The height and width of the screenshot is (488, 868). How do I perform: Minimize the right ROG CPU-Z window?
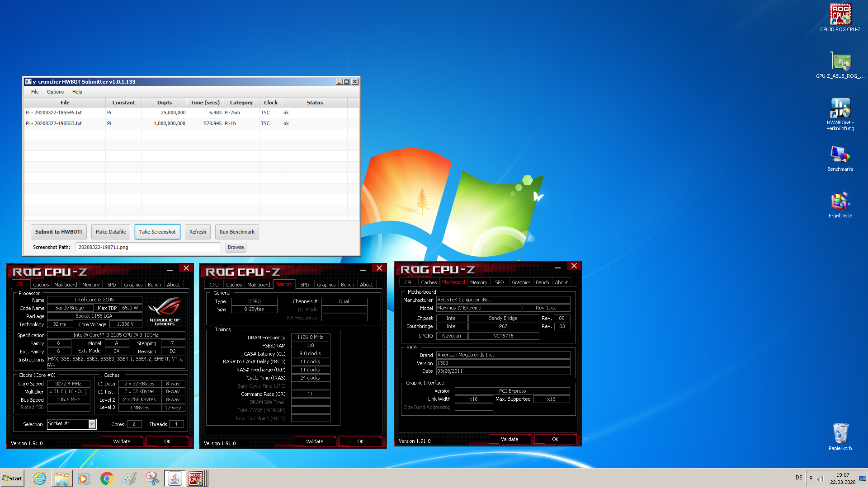[x=558, y=267]
